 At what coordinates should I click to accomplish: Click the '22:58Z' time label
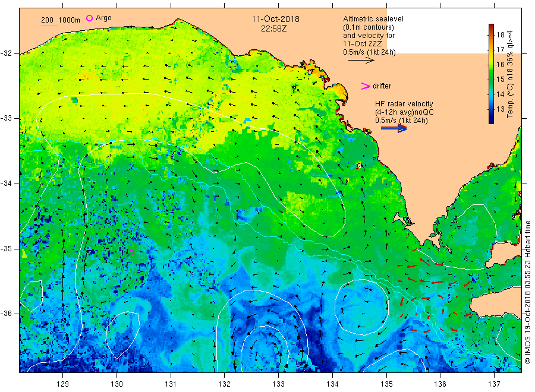point(274,29)
